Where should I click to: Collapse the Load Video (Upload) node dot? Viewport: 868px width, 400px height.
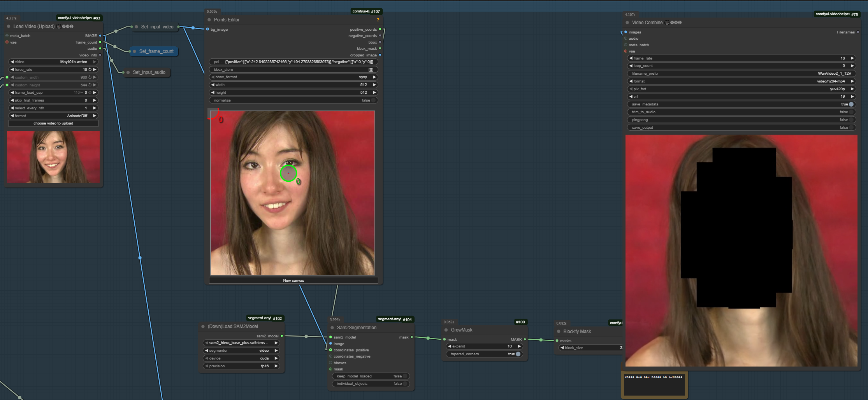pos(9,26)
